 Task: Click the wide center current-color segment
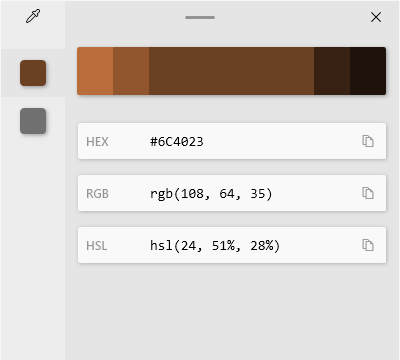(x=231, y=71)
